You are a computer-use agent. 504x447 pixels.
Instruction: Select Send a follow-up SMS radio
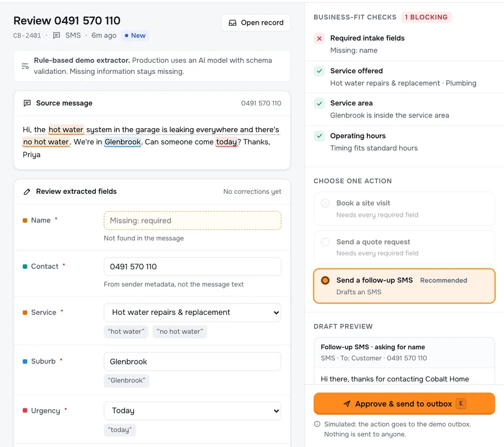click(325, 281)
